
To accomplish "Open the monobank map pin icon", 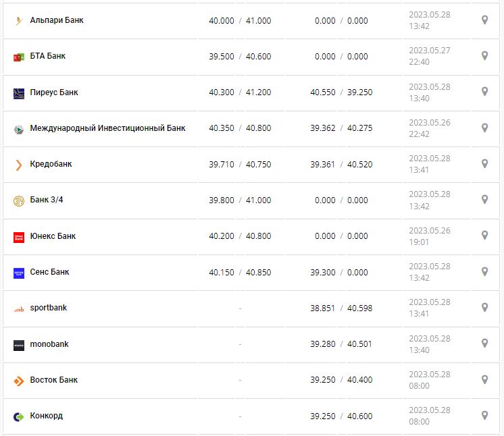I will [484, 344].
